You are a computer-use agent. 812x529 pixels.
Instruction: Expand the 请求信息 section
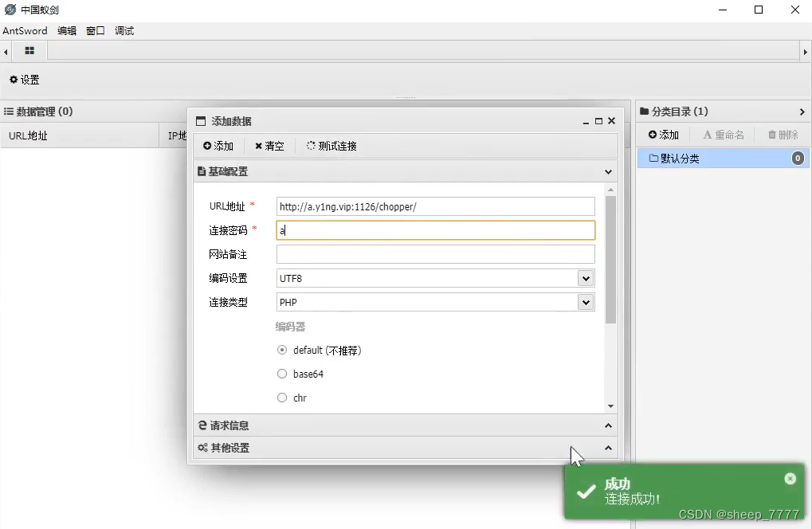click(x=406, y=425)
